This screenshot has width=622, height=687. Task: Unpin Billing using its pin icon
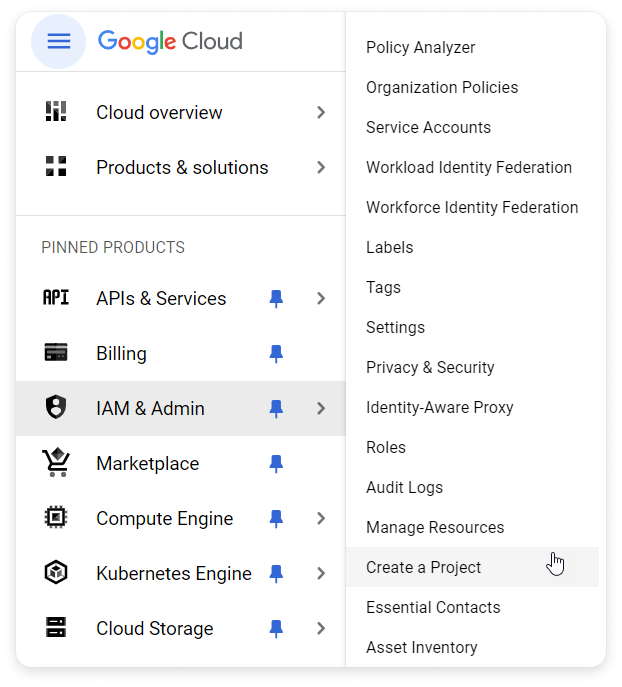[276, 354]
